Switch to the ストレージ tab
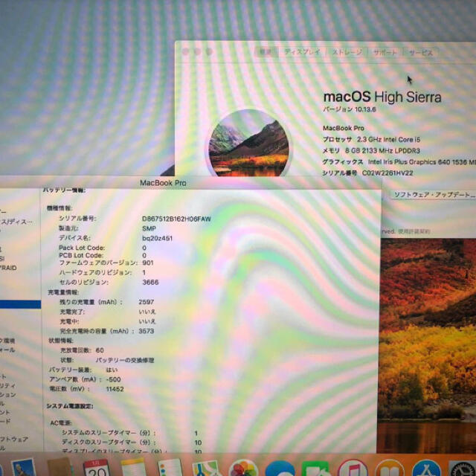This screenshot has height=476, width=476. [x=347, y=52]
